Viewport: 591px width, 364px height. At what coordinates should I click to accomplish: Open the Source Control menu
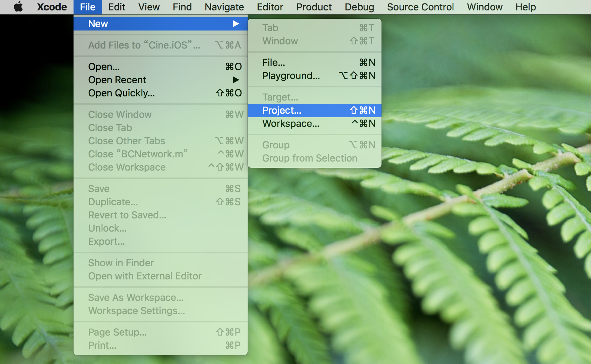pos(420,7)
